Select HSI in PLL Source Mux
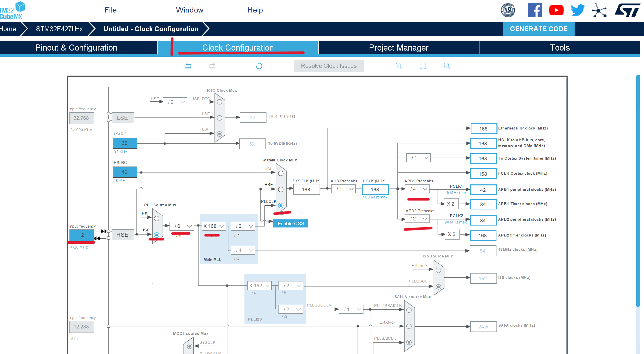 coord(157,218)
